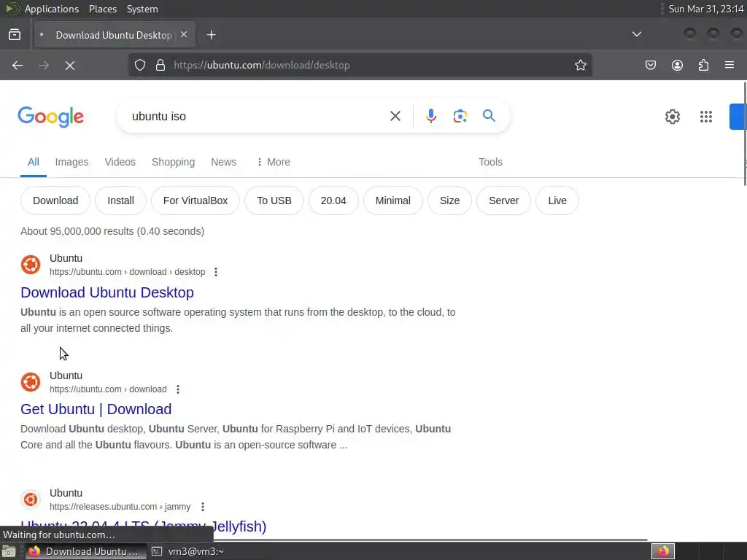Select the All results tab
The height and width of the screenshot is (560, 747).
click(34, 162)
